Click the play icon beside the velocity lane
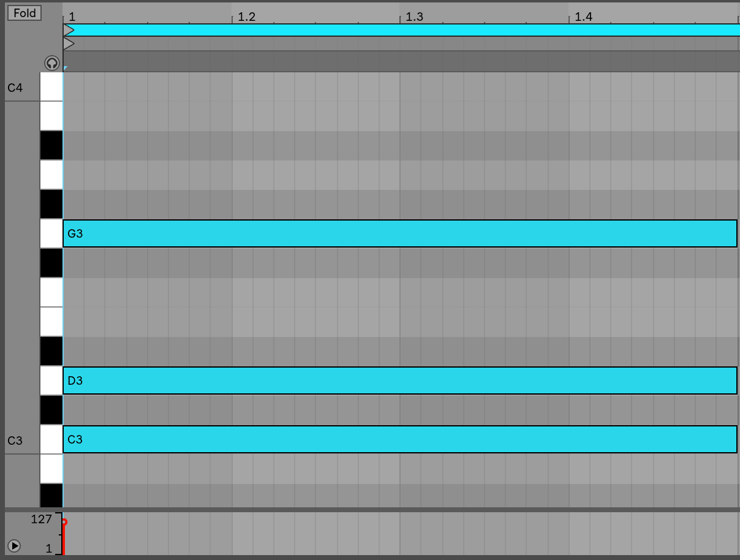The width and height of the screenshot is (740, 560). pos(14,545)
